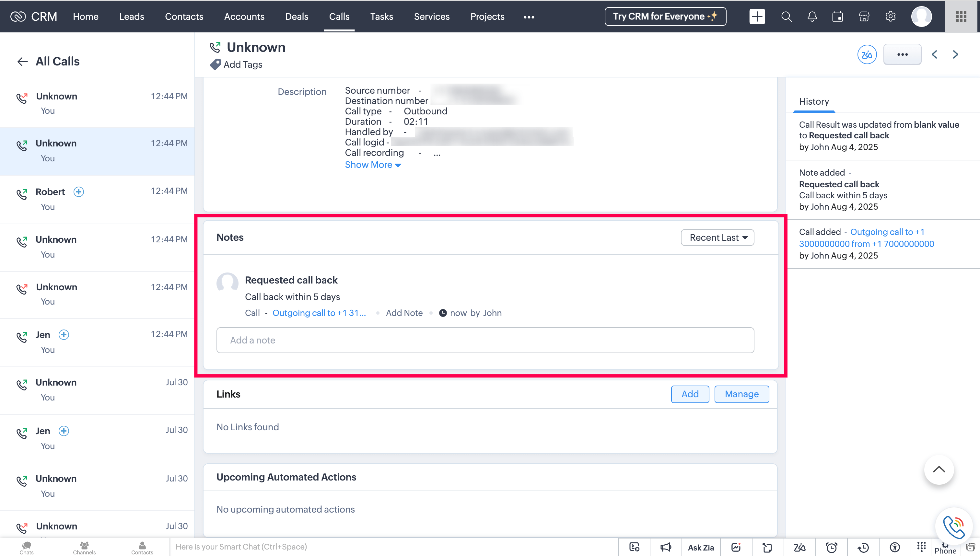
Task: Open the setup gear icon
Action: tap(890, 17)
